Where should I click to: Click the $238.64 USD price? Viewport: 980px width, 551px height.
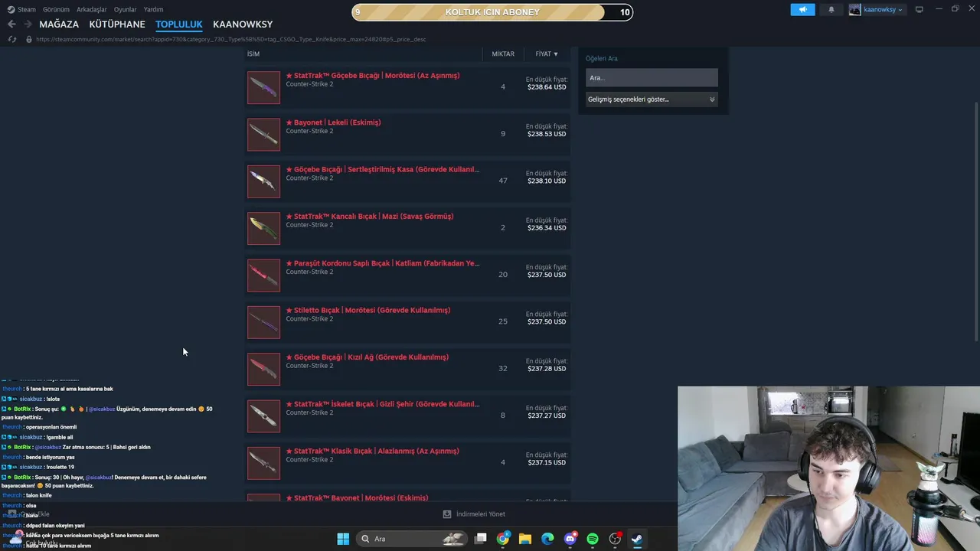point(547,87)
